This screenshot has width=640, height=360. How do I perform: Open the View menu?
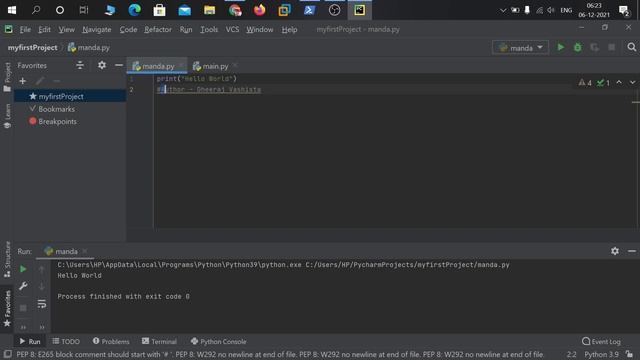coord(66,30)
